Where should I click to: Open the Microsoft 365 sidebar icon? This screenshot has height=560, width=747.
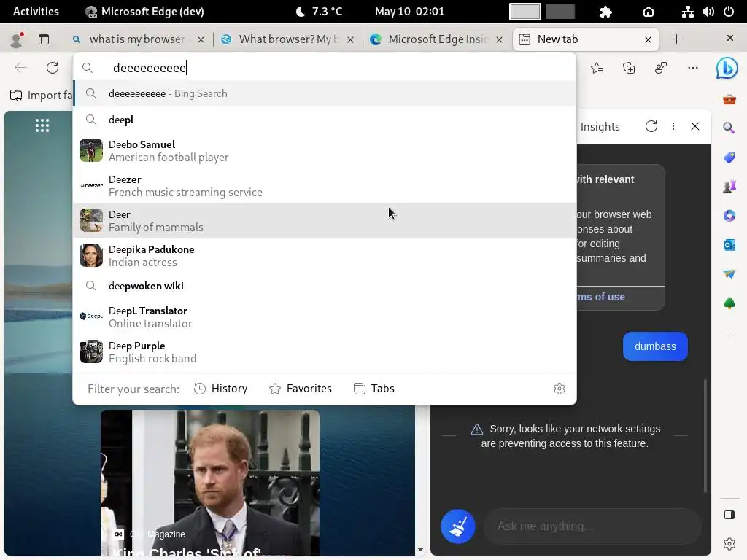click(729, 216)
